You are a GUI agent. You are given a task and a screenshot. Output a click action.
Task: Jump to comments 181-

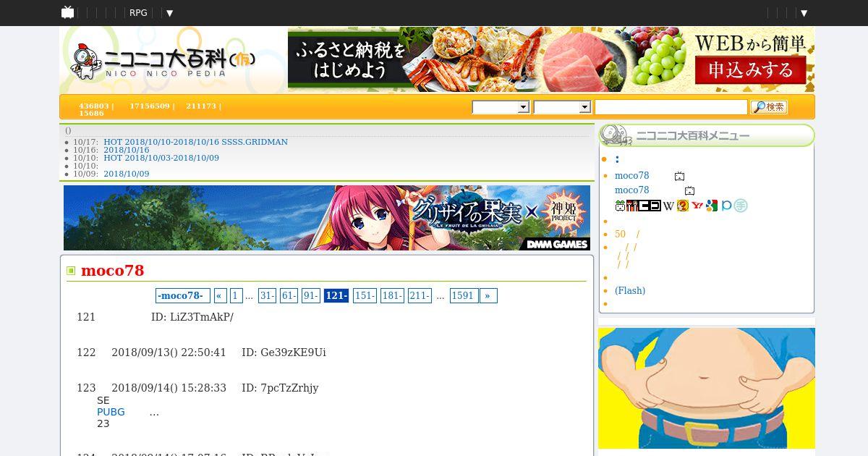(391, 295)
